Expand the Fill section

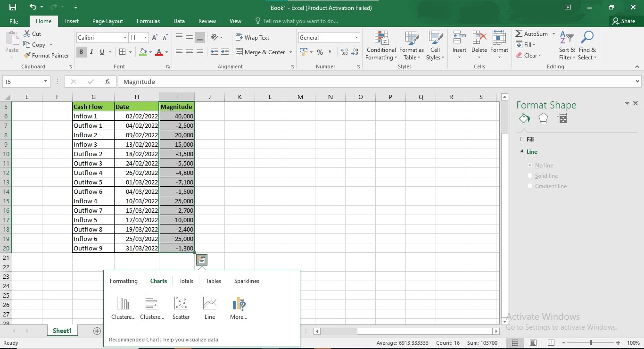pos(521,139)
